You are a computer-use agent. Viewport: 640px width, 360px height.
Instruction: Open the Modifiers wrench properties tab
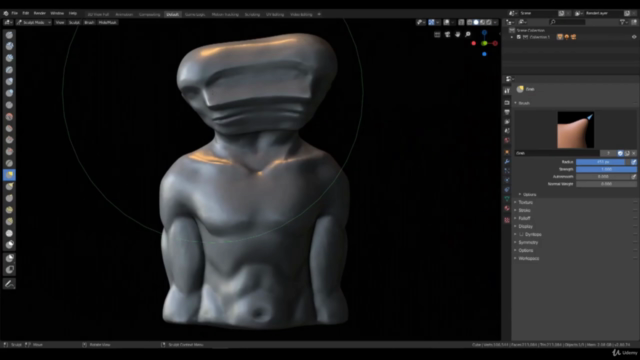(507, 162)
